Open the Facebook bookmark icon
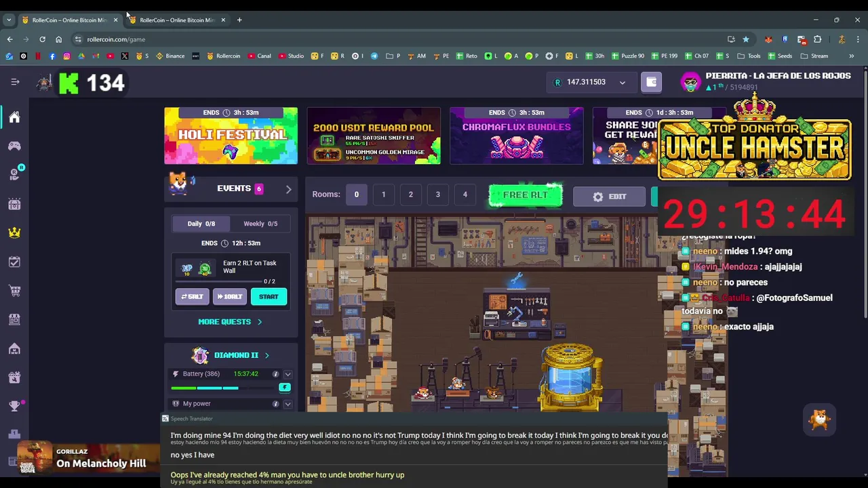 (x=52, y=56)
